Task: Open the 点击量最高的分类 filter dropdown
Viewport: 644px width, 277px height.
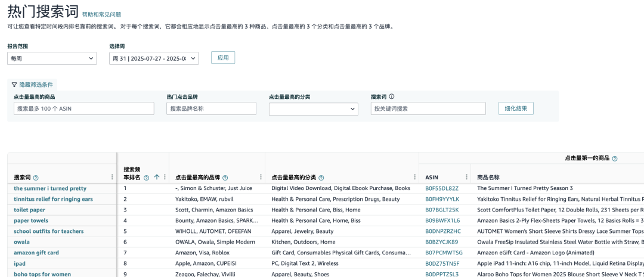Action: point(314,109)
